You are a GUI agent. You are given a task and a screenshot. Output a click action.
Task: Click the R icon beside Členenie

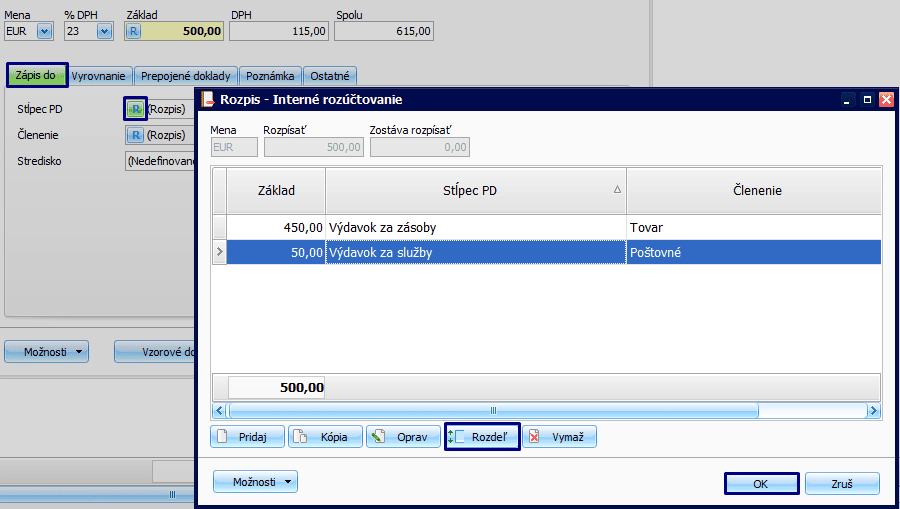click(135, 135)
